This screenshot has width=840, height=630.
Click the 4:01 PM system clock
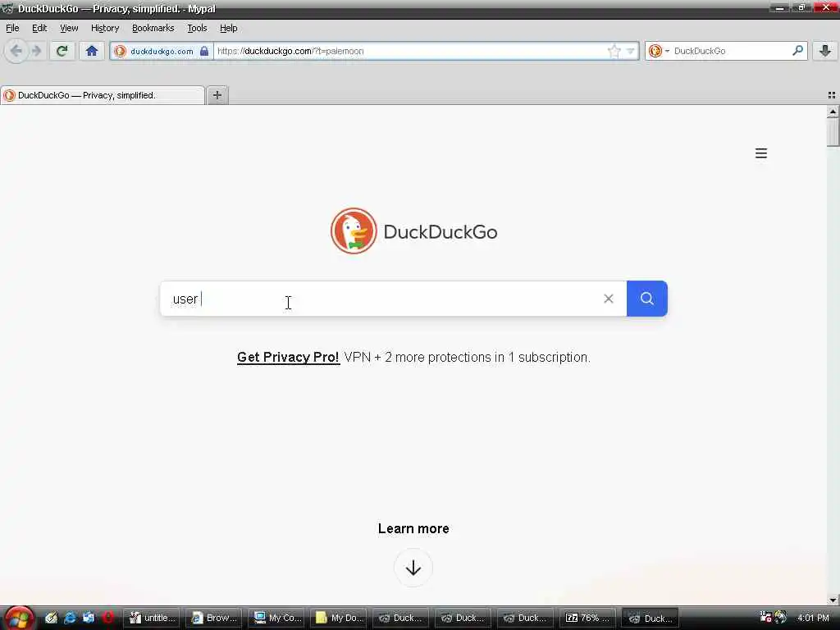[813, 618]
